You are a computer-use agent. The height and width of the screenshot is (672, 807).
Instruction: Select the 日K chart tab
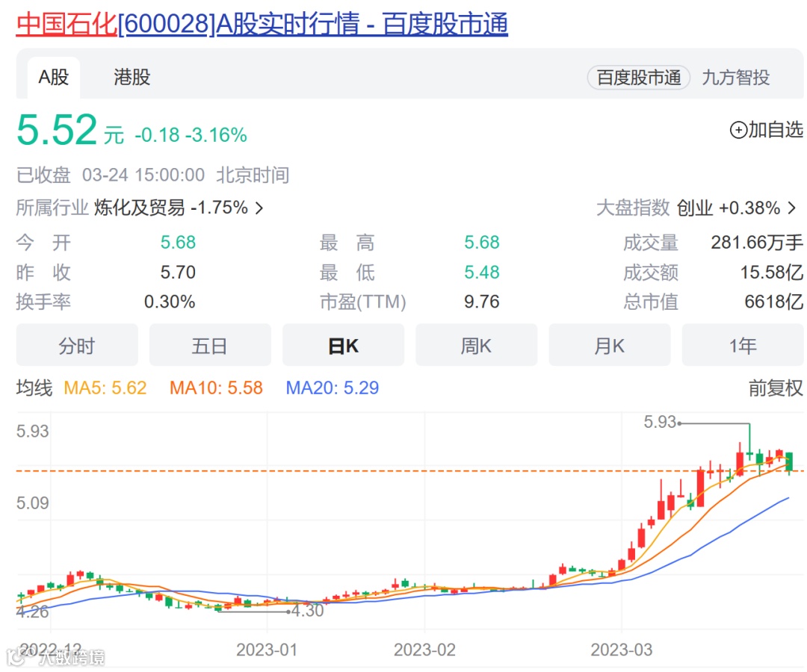pyautogui.click(x=343, y=346)
